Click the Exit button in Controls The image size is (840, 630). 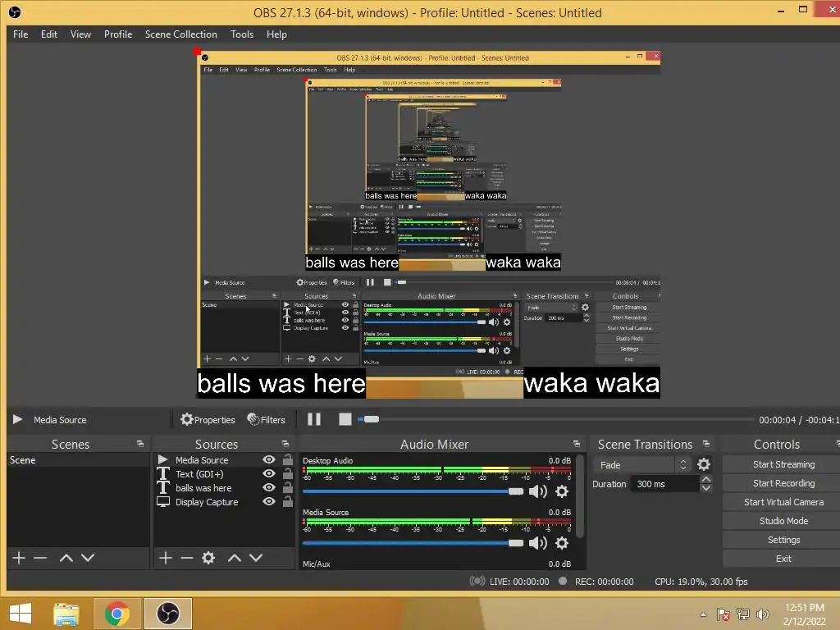[x=783, y=559]
